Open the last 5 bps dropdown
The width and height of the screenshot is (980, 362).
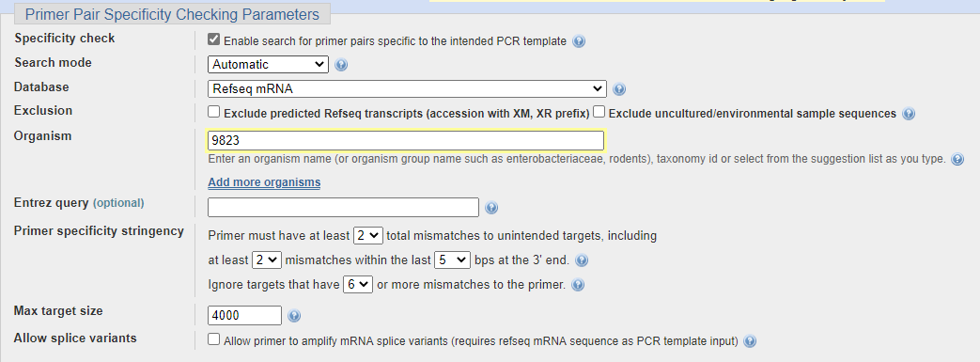451,260
